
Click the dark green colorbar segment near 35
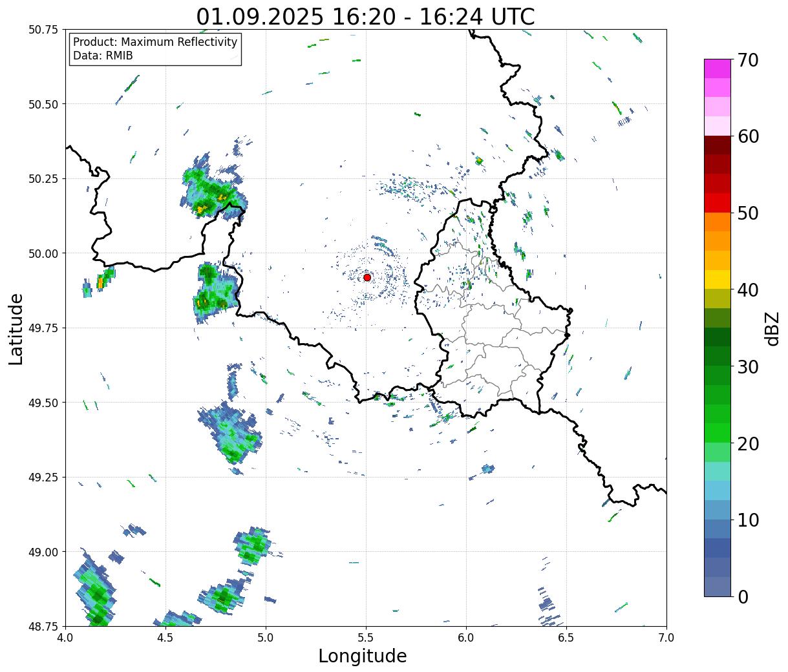718,337
